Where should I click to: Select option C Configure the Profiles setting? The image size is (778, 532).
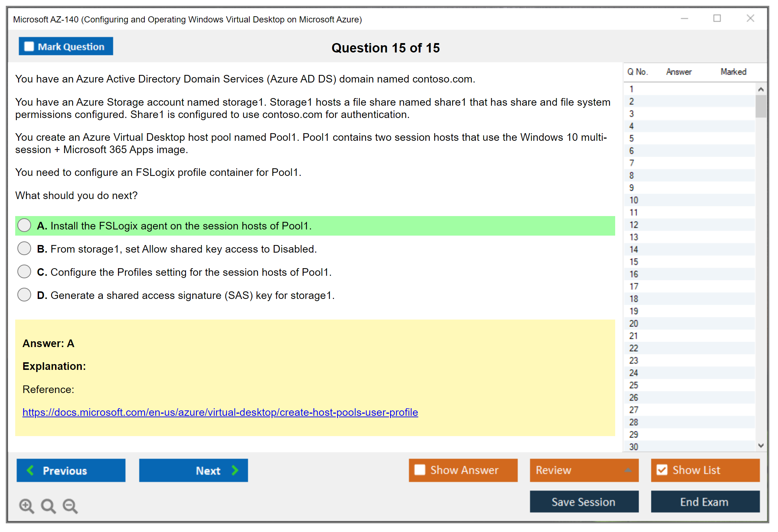(24, 271)
